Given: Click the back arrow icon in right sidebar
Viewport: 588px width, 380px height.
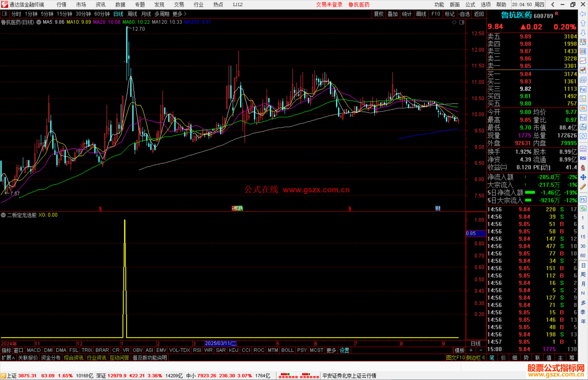Looking at the screenshot, I should [583, 14].
